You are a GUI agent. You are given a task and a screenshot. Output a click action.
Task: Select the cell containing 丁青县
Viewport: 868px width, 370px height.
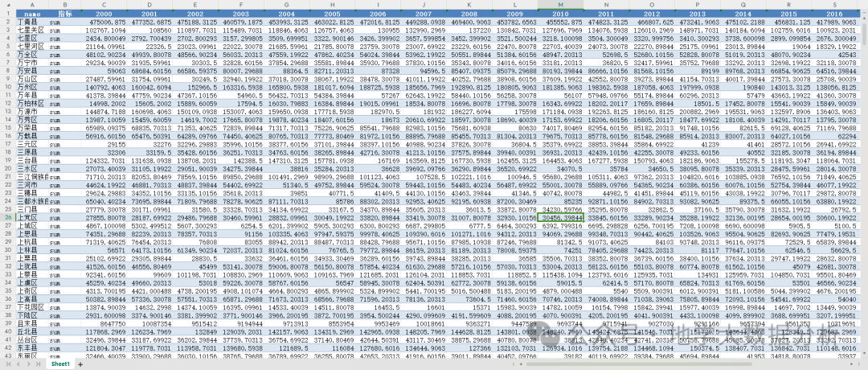32,22
